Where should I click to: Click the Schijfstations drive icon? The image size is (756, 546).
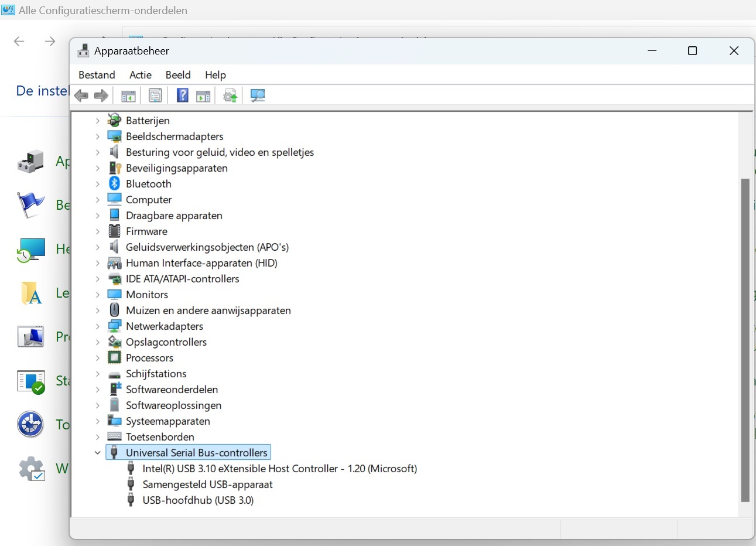115,374
